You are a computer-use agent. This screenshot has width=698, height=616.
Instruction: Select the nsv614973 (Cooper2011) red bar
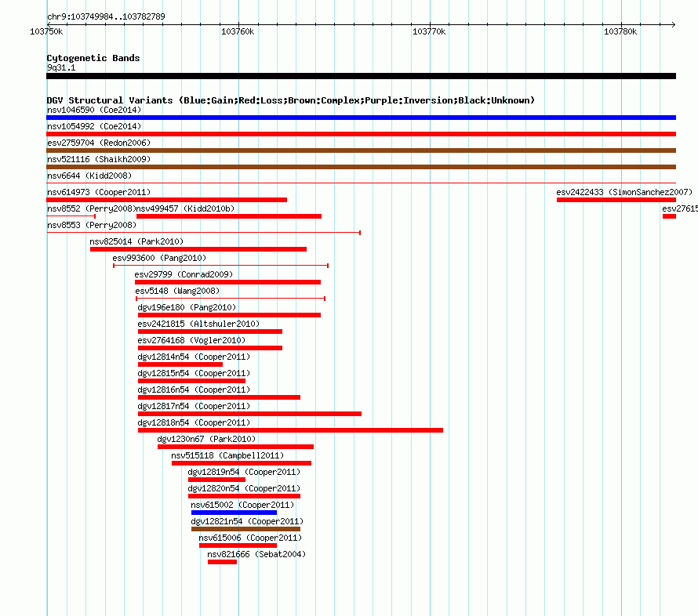166,200
